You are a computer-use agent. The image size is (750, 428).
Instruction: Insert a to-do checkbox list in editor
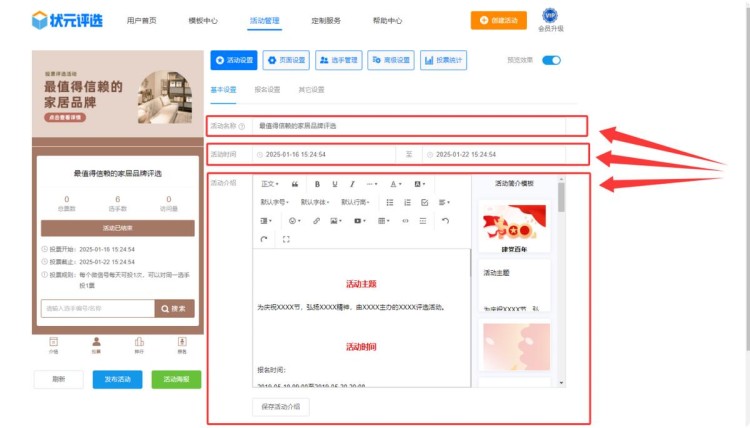coord(425,202)
